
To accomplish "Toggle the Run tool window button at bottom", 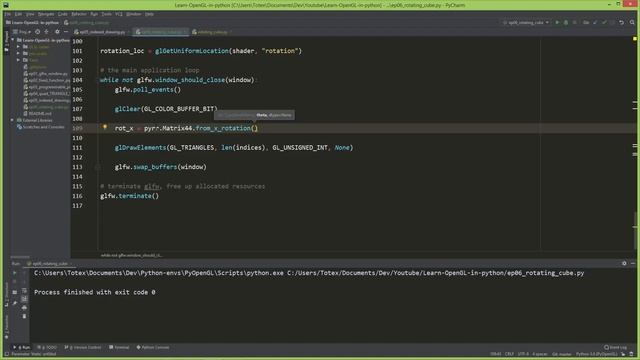I will click(22, 347).
